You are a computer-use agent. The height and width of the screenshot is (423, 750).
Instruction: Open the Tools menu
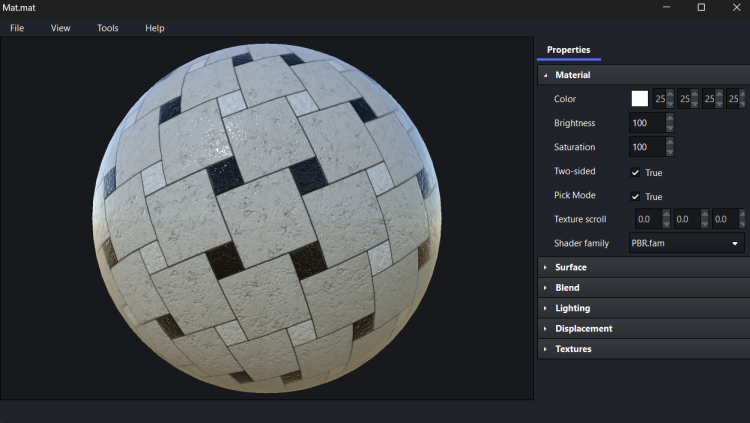tap(107, 28)
